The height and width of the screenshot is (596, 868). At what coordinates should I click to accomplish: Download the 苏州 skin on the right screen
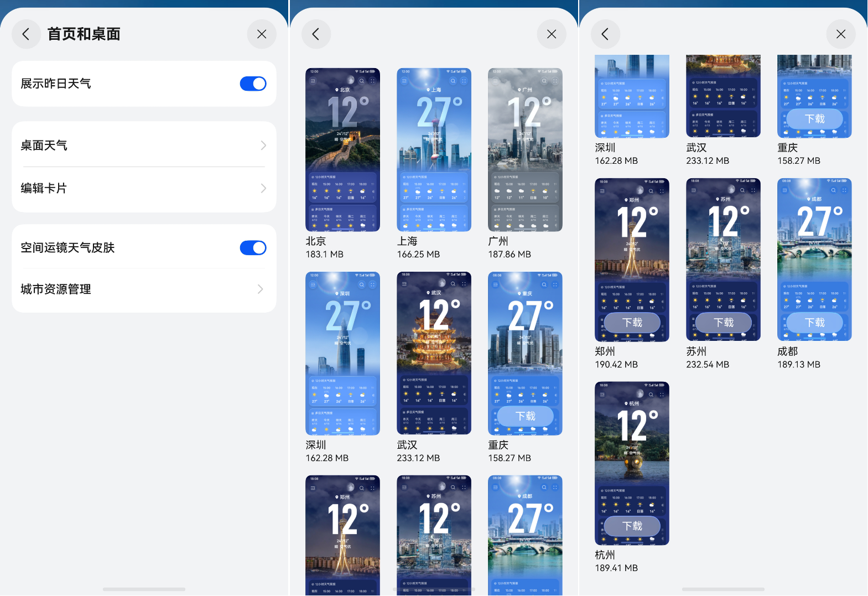click(x=723, y=323)
